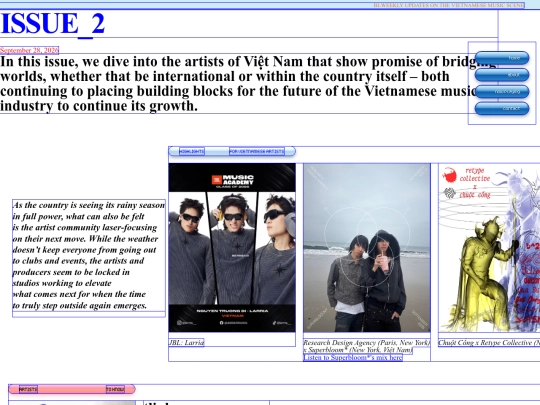
Task: Click the Chuột Cống x Retype Collective caption
Action: coord(489,343)
